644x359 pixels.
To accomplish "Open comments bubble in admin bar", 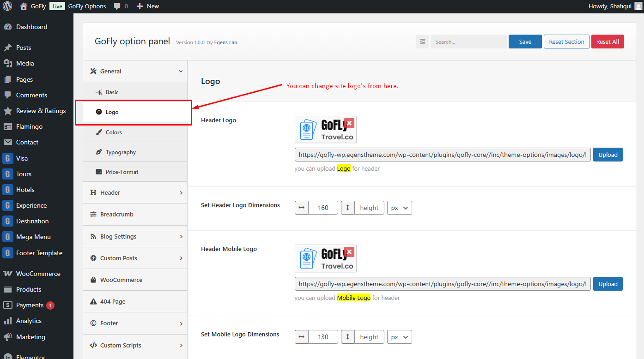I will pyautogui.click(x=117, y=6).
